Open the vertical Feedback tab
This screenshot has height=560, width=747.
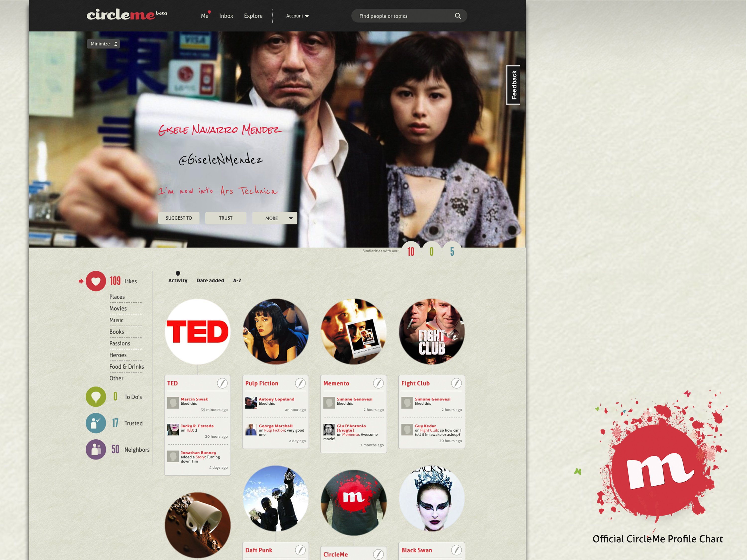(513, 85)
